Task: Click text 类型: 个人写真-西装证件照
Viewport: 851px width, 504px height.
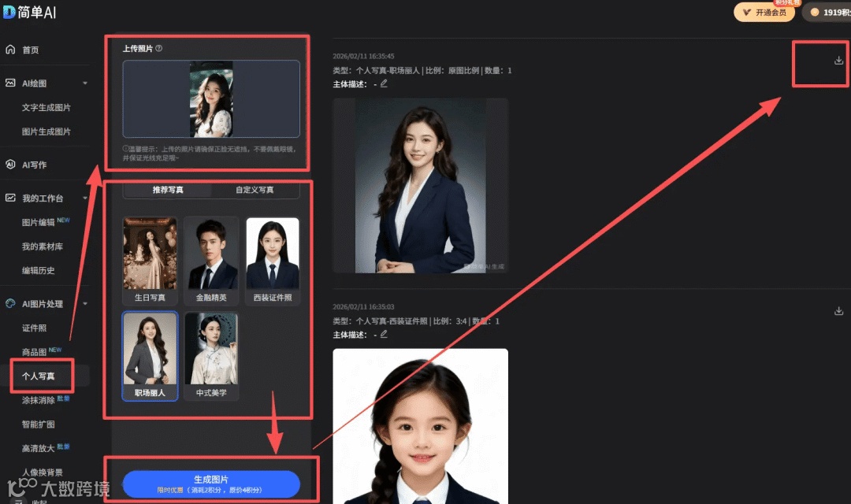Action: pyautogui.click(x=381, y=321)
